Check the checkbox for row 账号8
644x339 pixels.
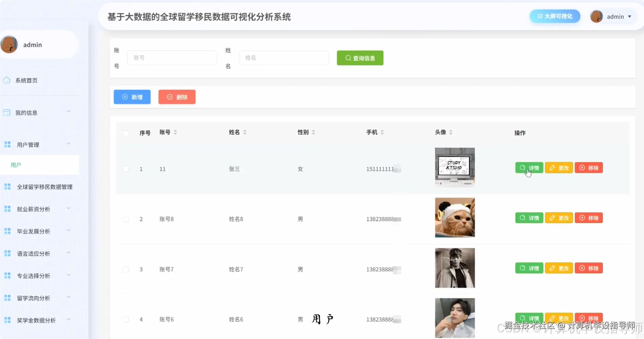126,219
